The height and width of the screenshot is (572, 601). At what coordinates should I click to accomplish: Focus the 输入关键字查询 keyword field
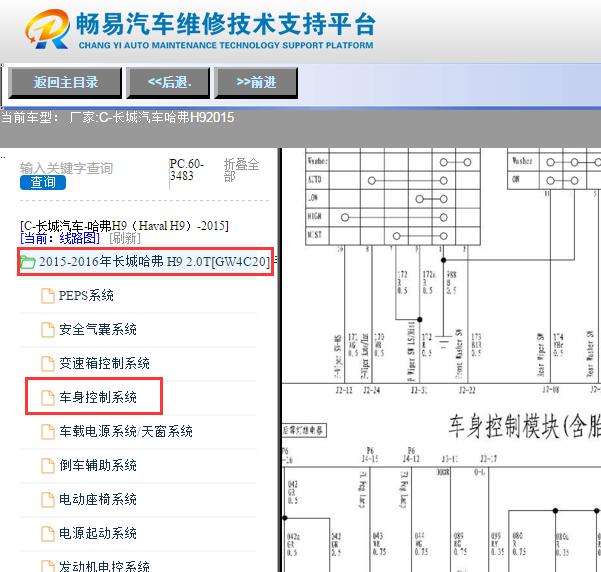[x=66, y=168]
